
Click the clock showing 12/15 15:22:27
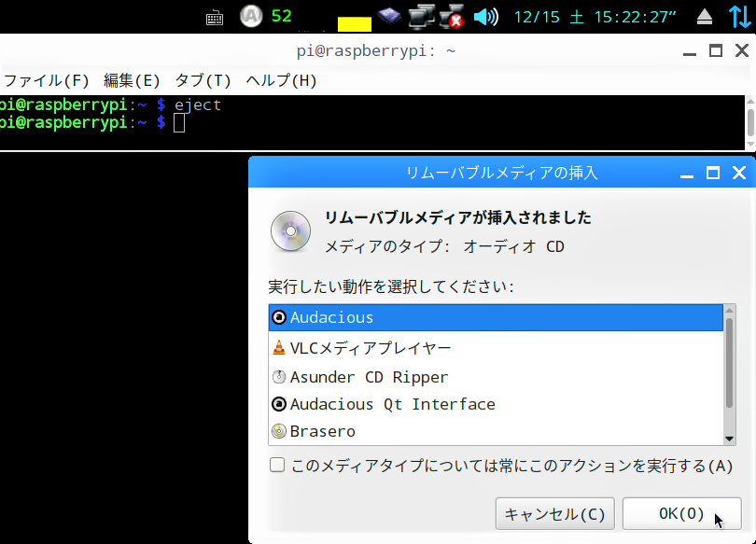pyautogui.click(x=595, y=18)
